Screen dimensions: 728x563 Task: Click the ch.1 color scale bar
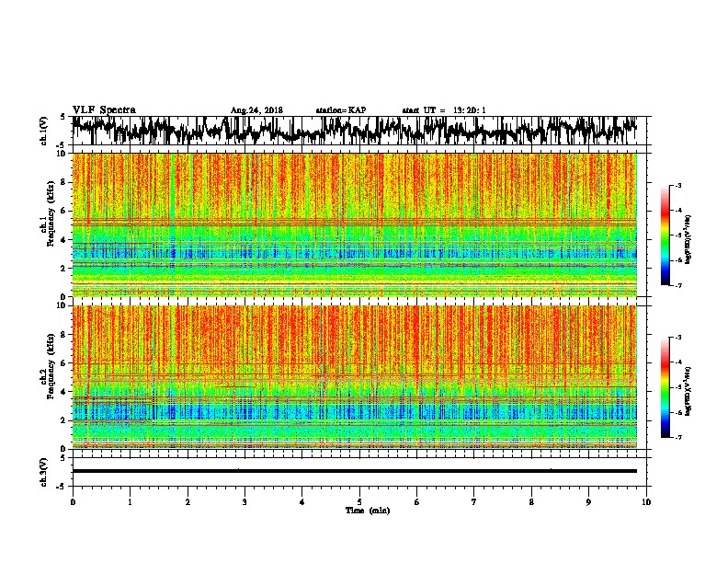click(665, 236)
